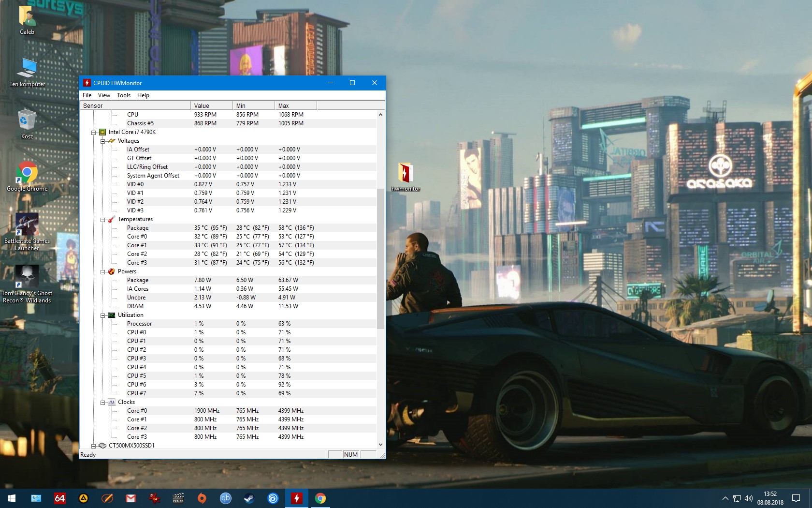The width and height of the screenshot is (812, 508).
Task: Click the HWMonitor title bar app icon
Action: [87, 83]
